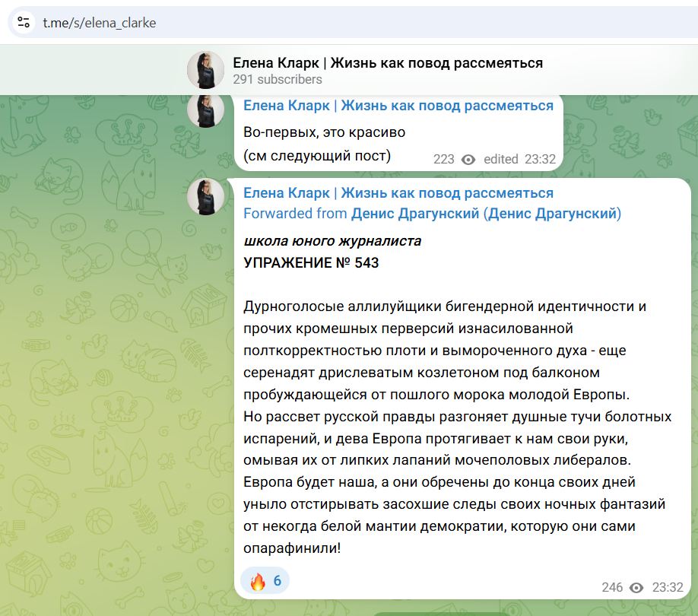Screen dimensions: 698x616
Task: Click the views eye icon beside 246
Action: [x=636, y=588]
